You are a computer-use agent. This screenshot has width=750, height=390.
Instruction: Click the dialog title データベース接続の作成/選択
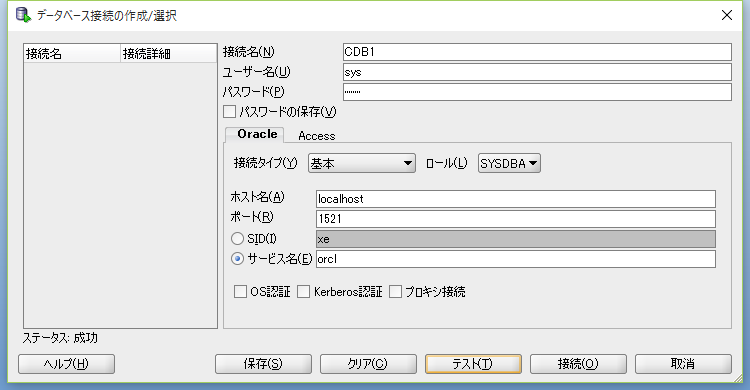point(107,15)
